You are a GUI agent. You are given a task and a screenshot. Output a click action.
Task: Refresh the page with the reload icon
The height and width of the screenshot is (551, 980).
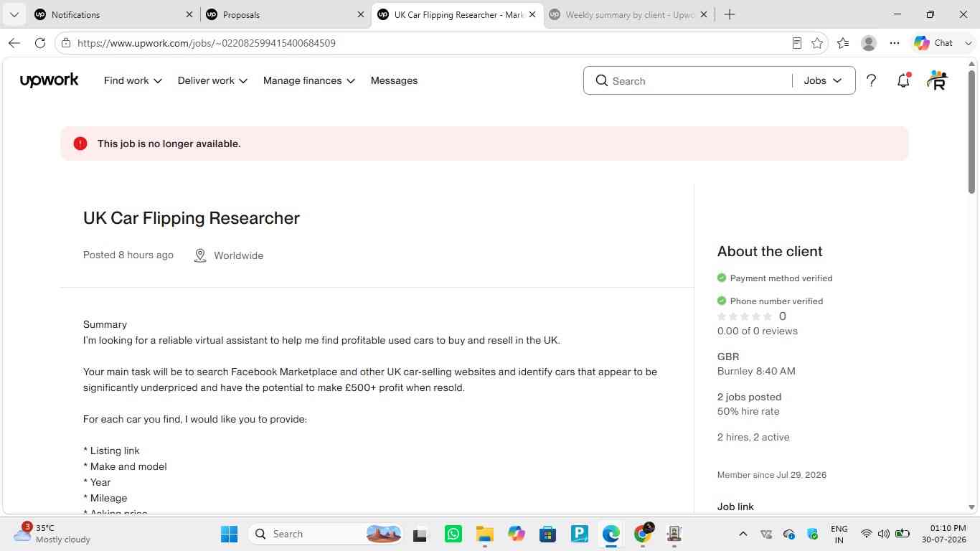pyautogui.click(x=40, y=43)
